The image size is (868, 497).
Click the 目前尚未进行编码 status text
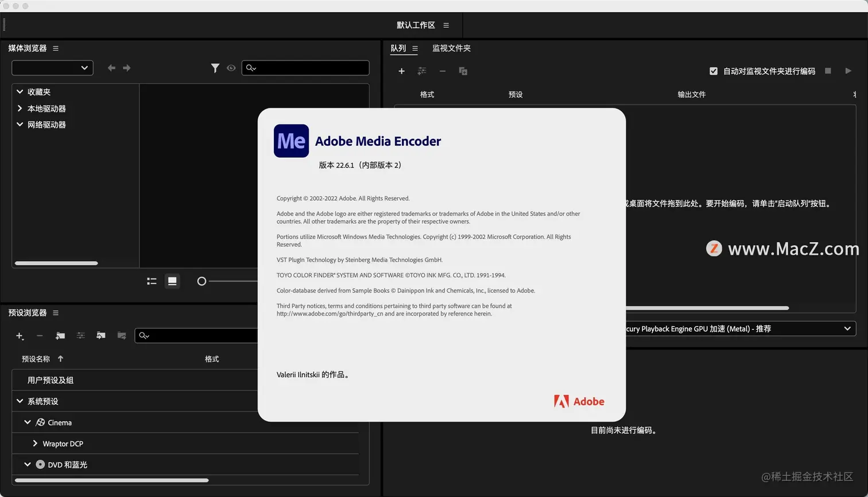tap(624, 430)
